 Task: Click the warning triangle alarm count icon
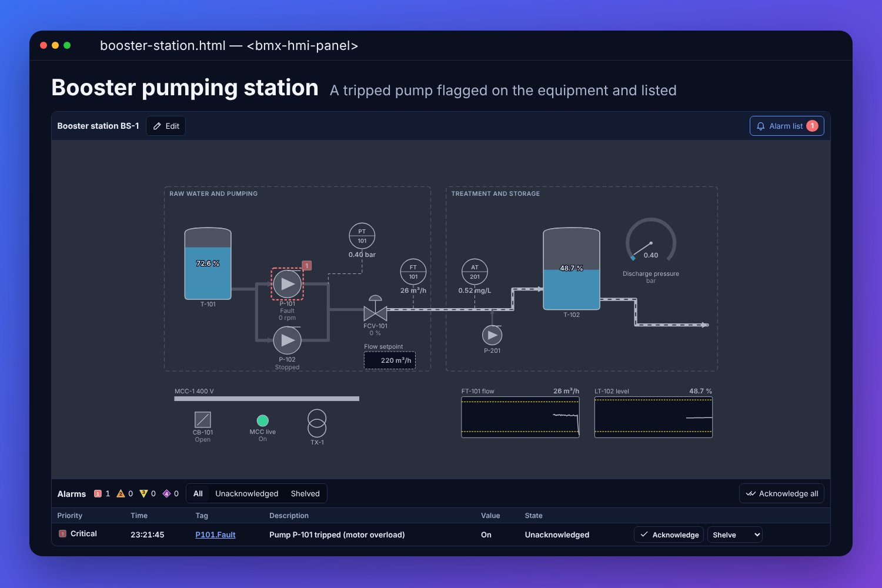121,494
